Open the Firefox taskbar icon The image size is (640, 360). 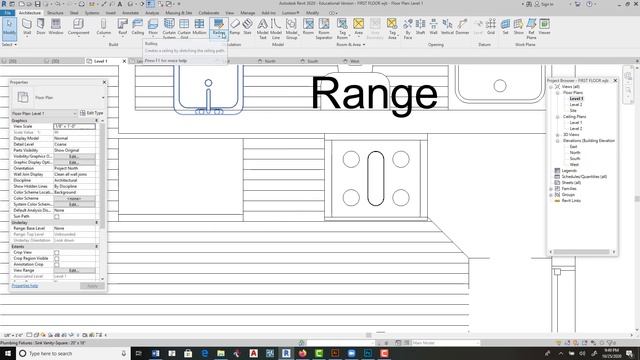[x=302, y=353]
